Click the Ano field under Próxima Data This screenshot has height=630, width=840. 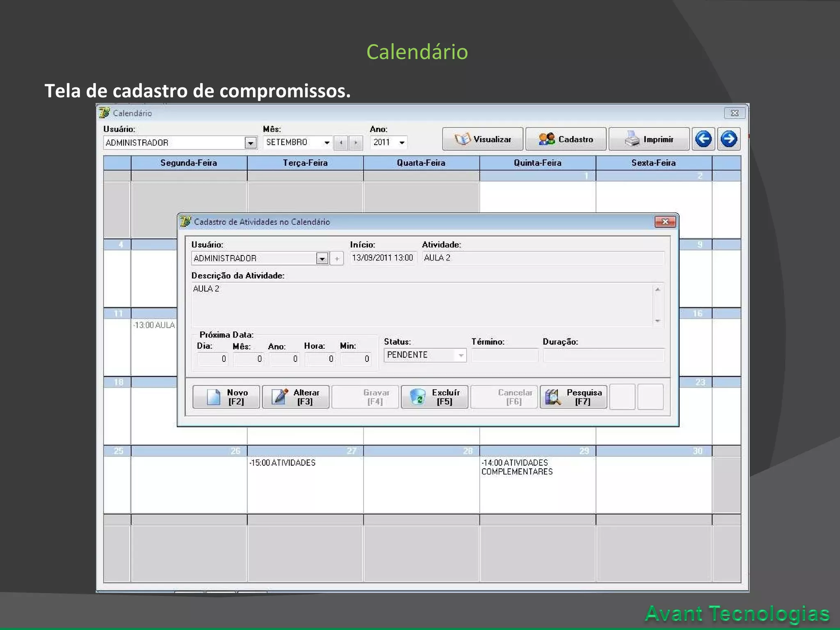point(284,359)
